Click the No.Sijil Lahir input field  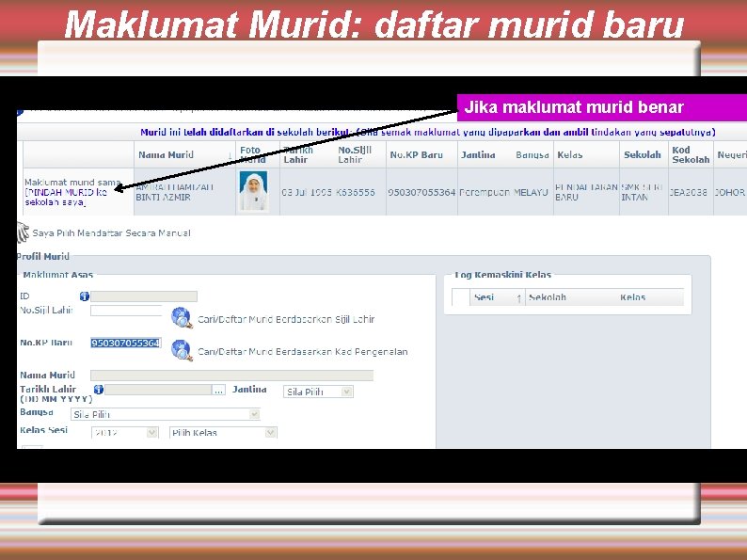click(126, 311)
